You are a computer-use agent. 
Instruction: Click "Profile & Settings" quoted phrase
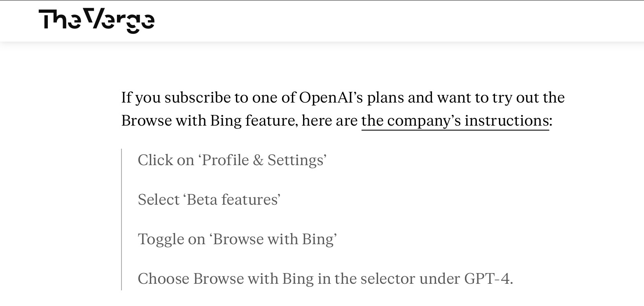(264, 160)
